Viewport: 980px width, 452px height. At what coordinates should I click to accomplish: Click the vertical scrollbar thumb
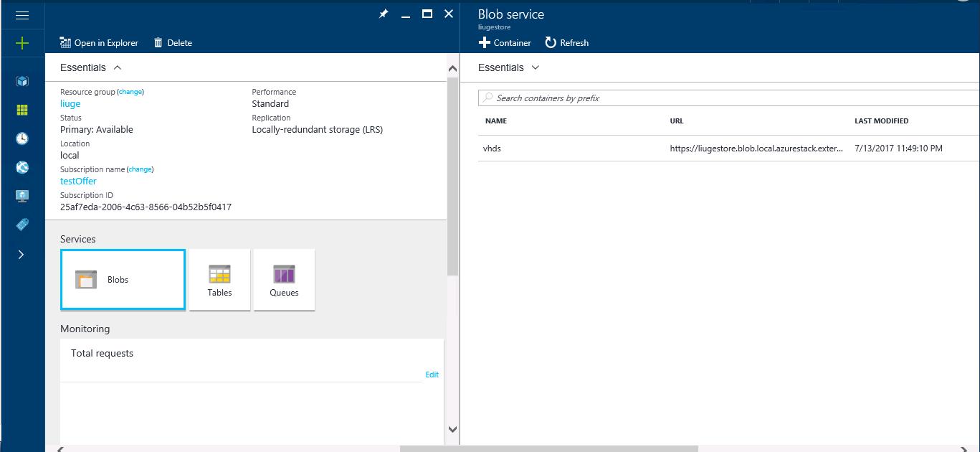click(452, 176)
